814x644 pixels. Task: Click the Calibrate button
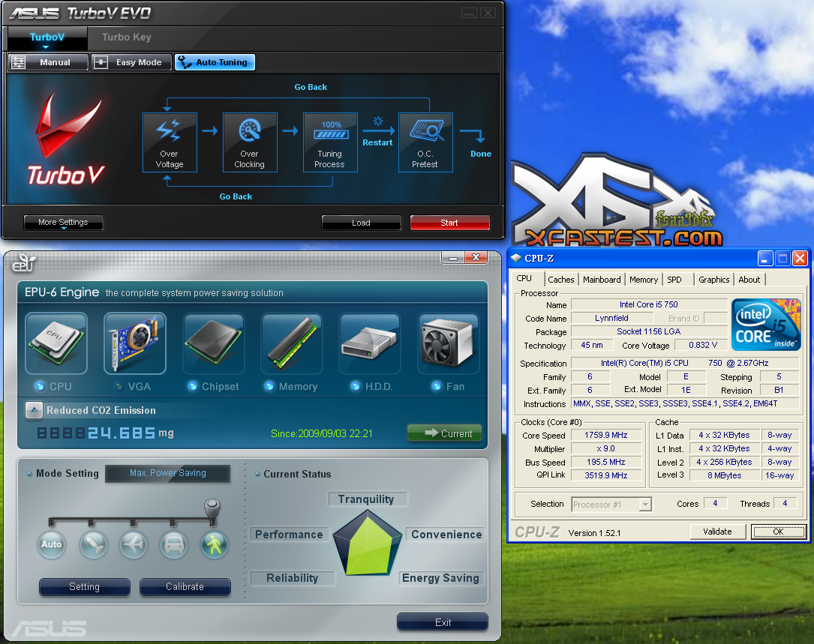[x=185, y=587]
